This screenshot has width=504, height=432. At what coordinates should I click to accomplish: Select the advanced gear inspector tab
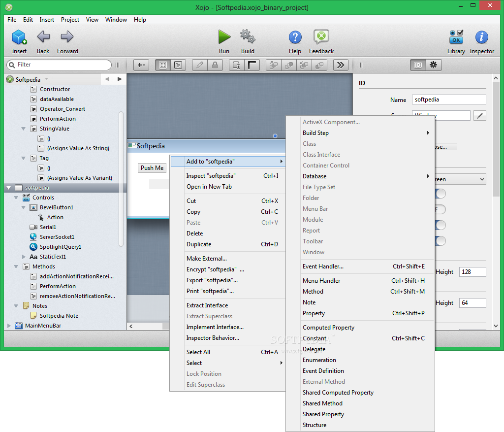tap(434, 65)
